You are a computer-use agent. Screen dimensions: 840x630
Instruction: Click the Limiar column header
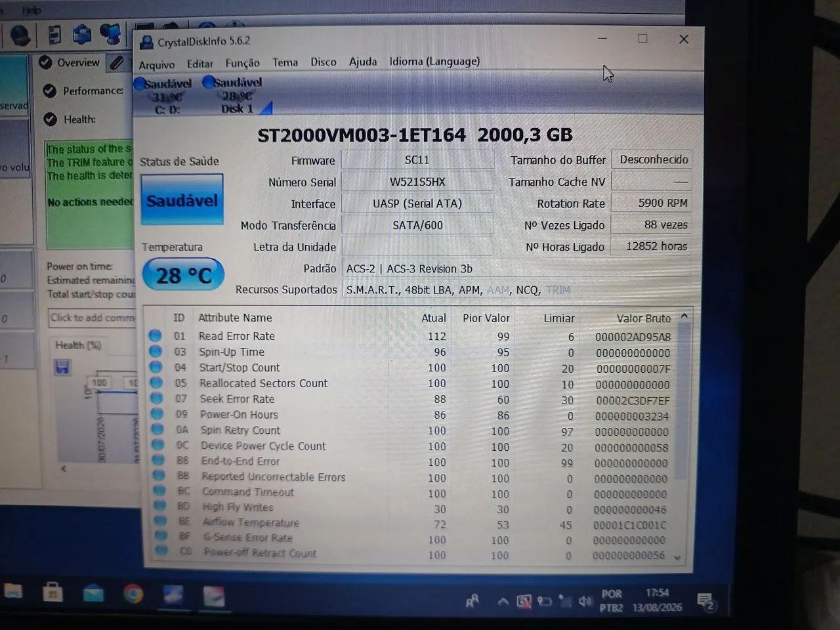pos(559,318)
